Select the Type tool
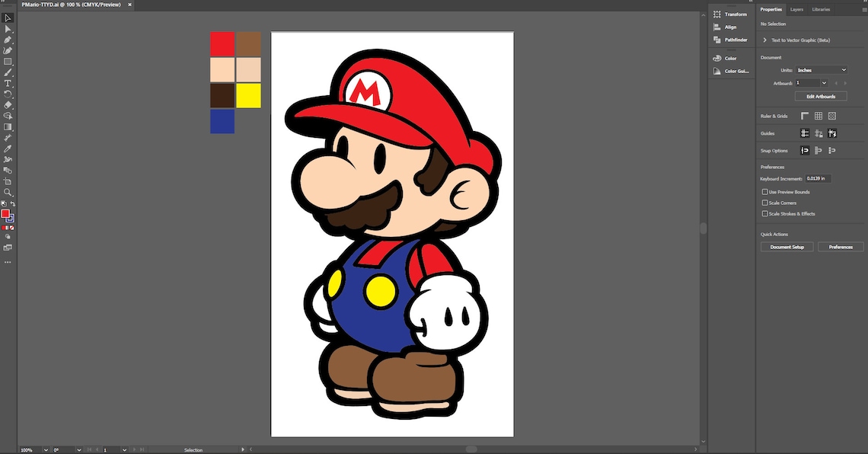The height and width of the screenshot is (454, 868). (x=8, y=82)
